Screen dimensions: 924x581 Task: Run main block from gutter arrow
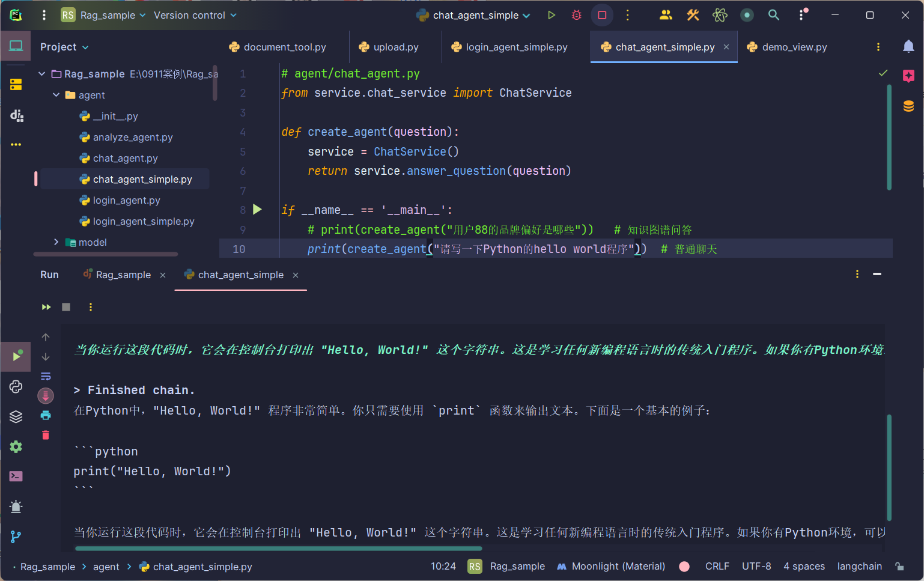(257, 210)
